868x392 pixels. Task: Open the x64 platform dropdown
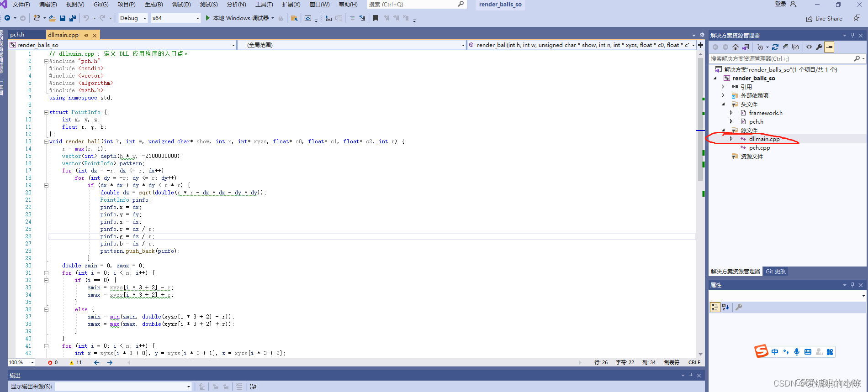(176, 18)
